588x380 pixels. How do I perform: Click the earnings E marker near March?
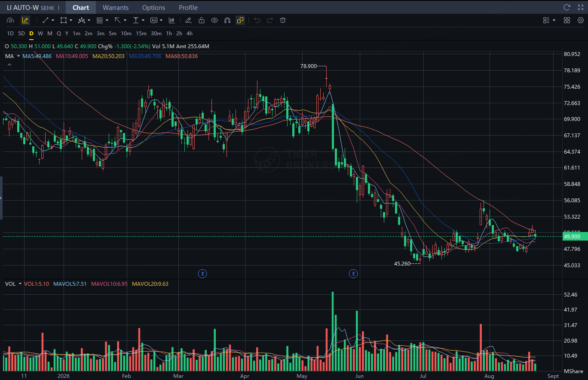[202, 273]
